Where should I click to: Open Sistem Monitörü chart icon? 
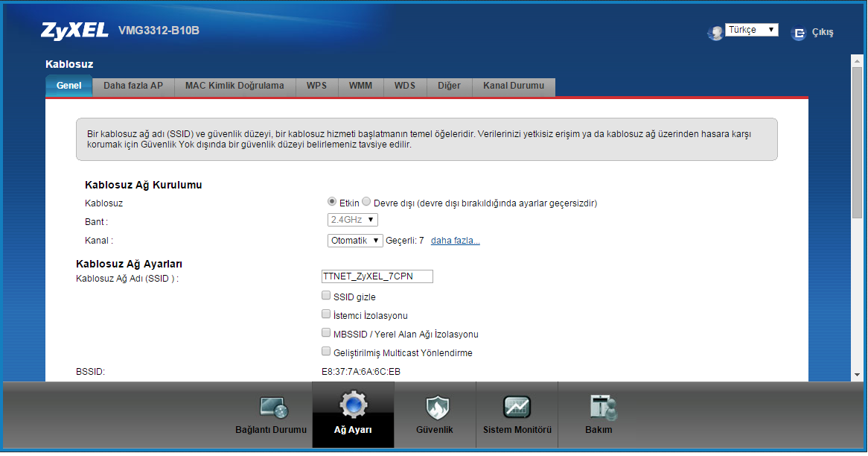[517, 408]
